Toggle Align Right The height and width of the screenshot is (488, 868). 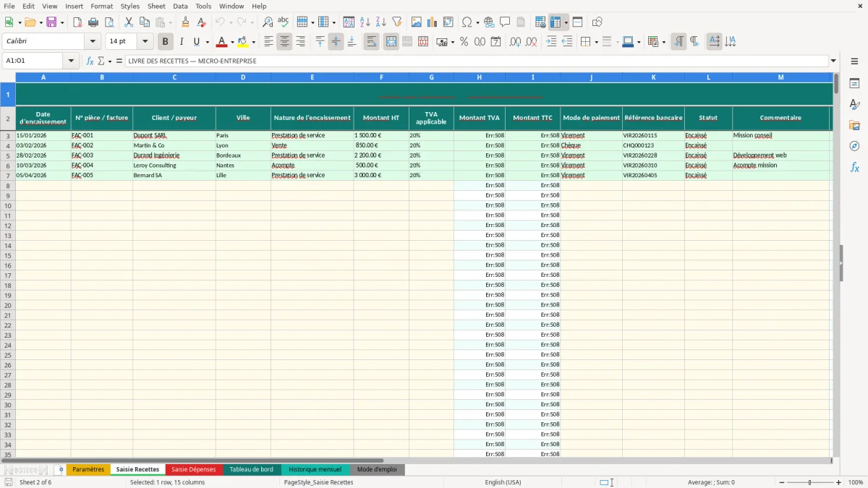[300, 42]
